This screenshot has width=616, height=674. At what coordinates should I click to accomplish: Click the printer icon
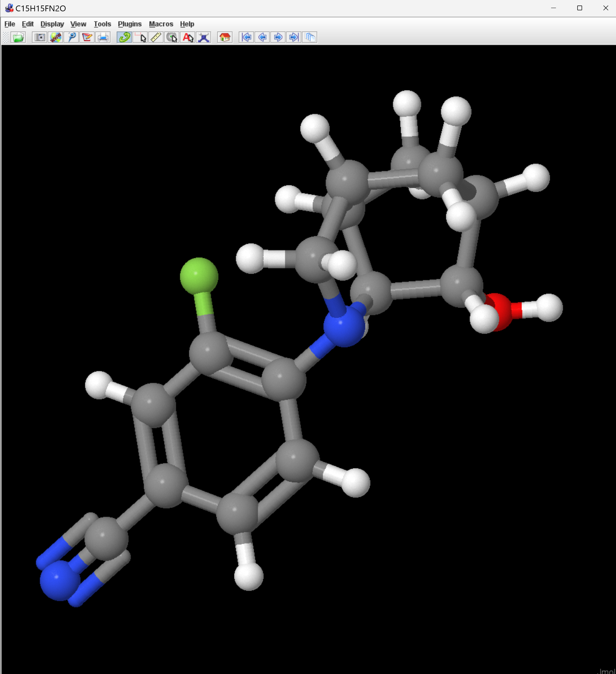[103, 37]
